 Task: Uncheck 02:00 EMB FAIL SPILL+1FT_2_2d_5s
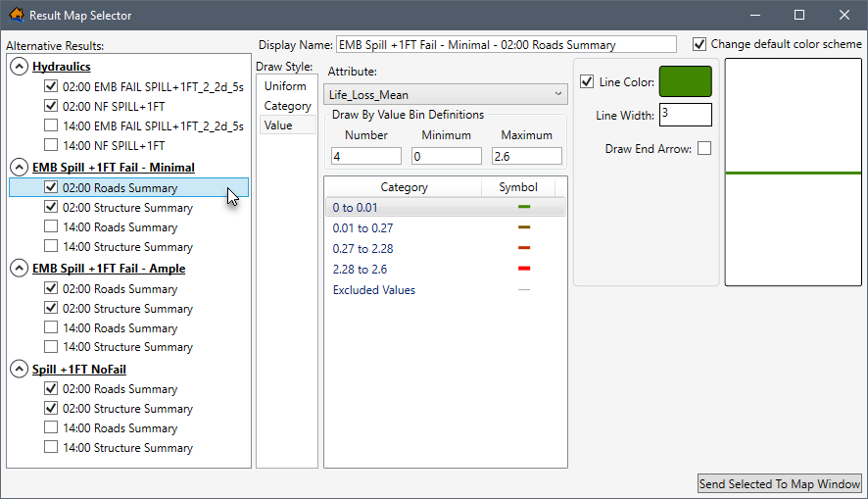(50, 86)
